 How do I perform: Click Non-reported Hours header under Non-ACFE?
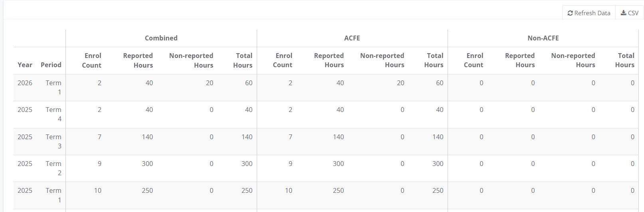573,60
